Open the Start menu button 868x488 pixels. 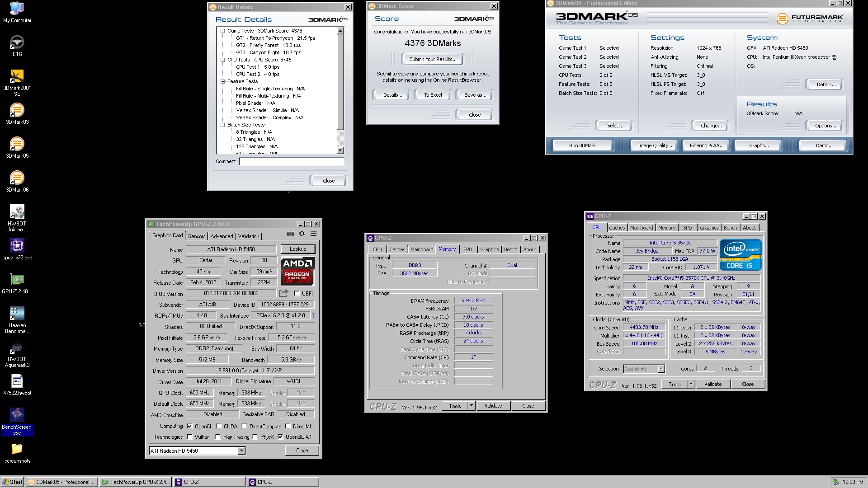point(12,482)
